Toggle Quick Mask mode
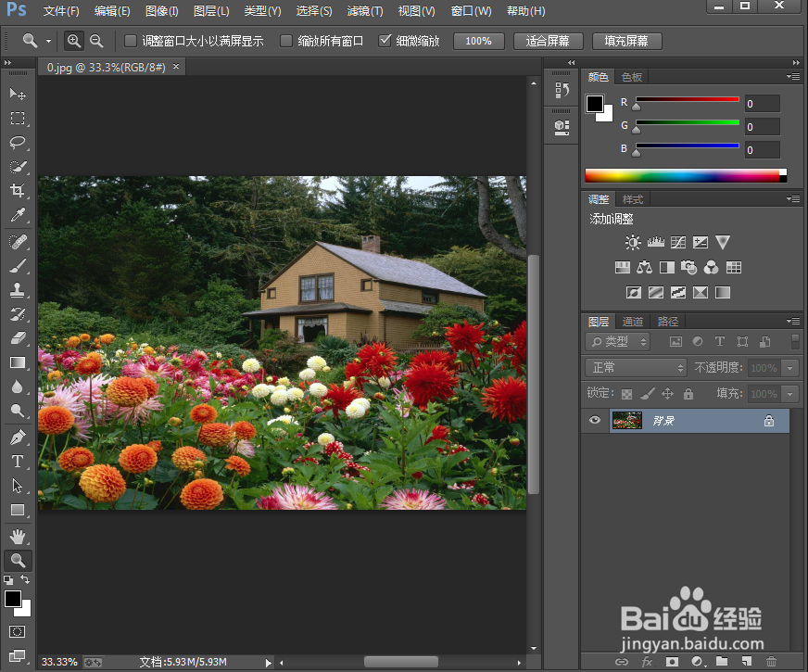 coord(17,632)
